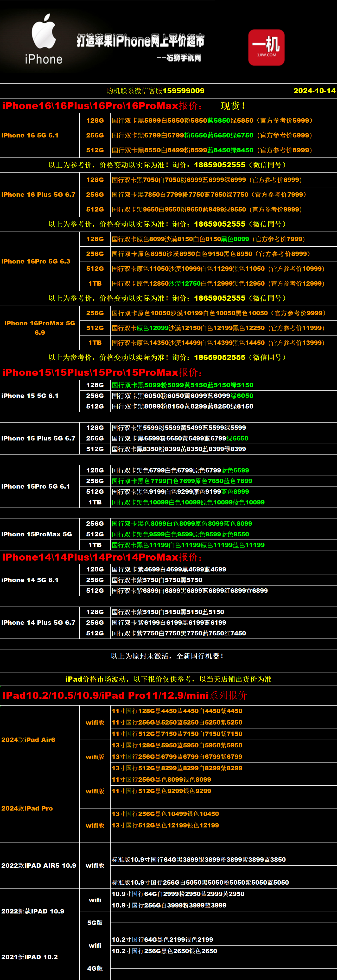Click the AIR5 row 标准版10.9寸国行64G黑3899
The image size is (337, 980).
pos(224,860)
